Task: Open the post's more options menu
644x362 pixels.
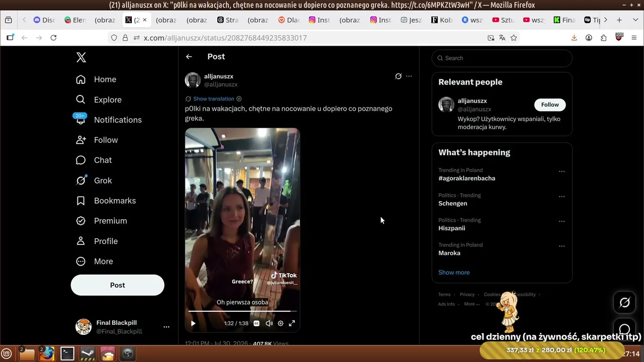Action: click(409, 76)
